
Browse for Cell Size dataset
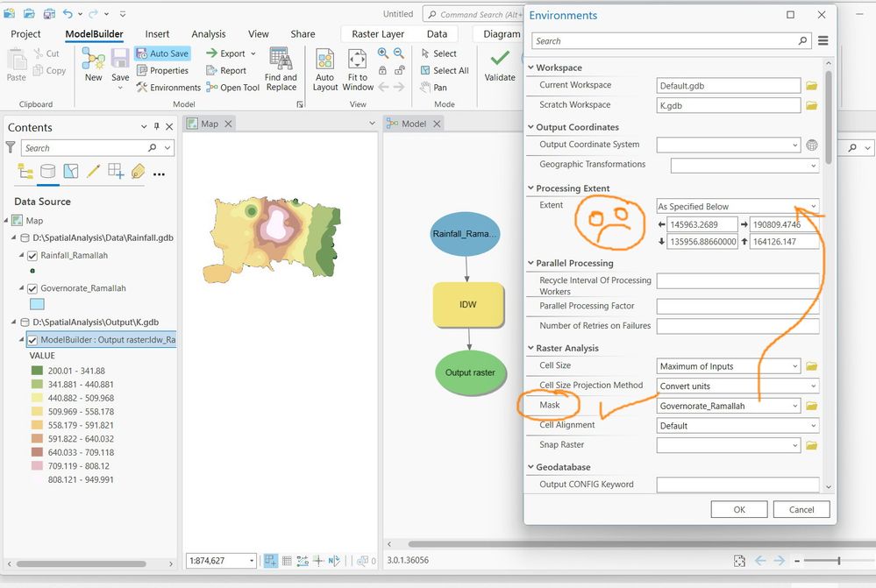(x=812, y=366)
